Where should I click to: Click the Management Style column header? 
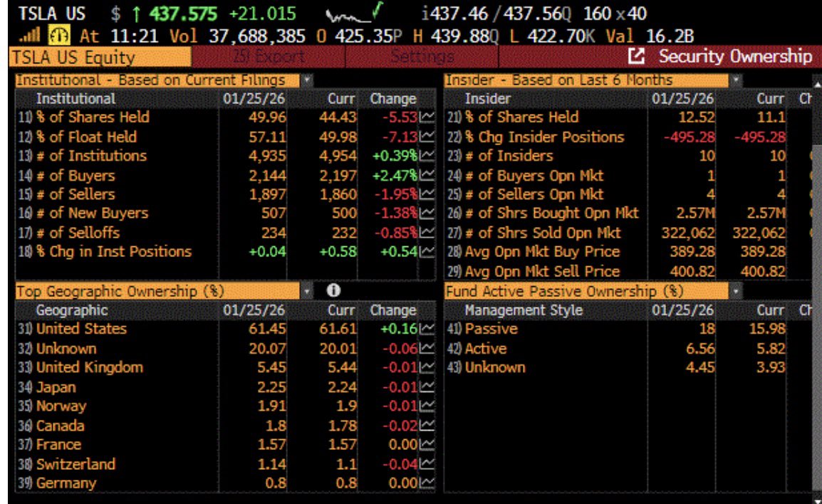pyautogui.click(x=523, y=310)
